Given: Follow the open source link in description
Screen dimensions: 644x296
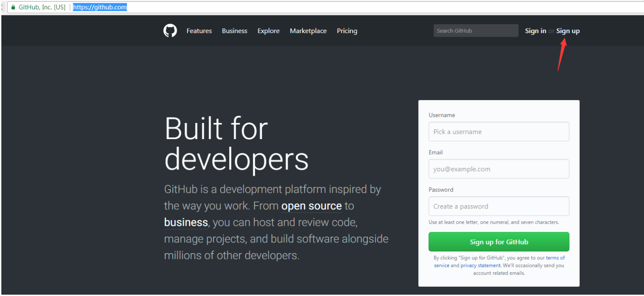Looking at the screenshot, I should click(x=311, y=206).
